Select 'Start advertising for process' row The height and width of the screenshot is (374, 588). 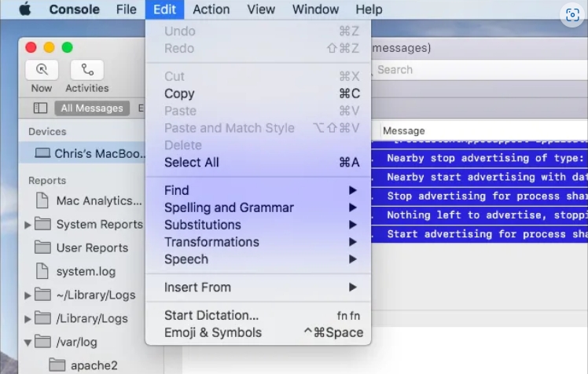click(480, 234)
